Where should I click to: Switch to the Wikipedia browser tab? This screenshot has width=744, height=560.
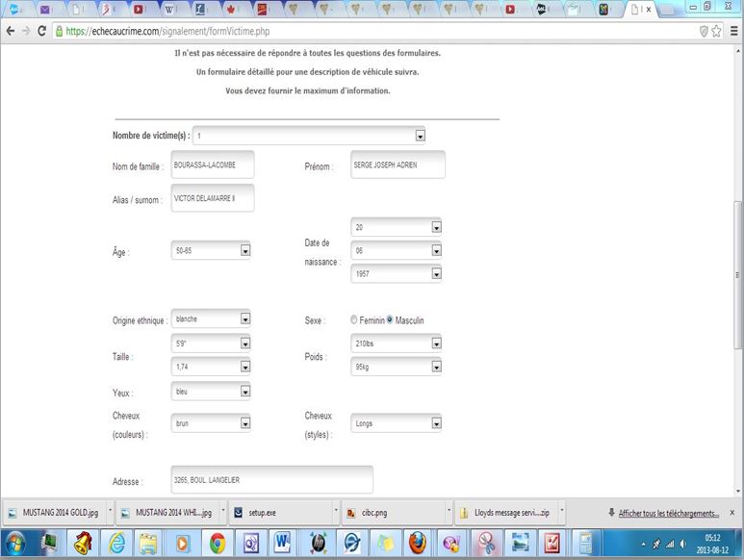point(169,10)
